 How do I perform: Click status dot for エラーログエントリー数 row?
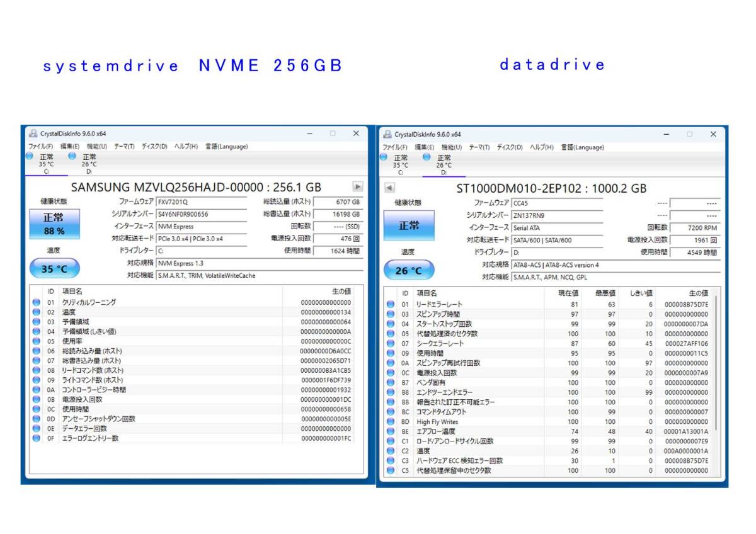coord(36,438)
